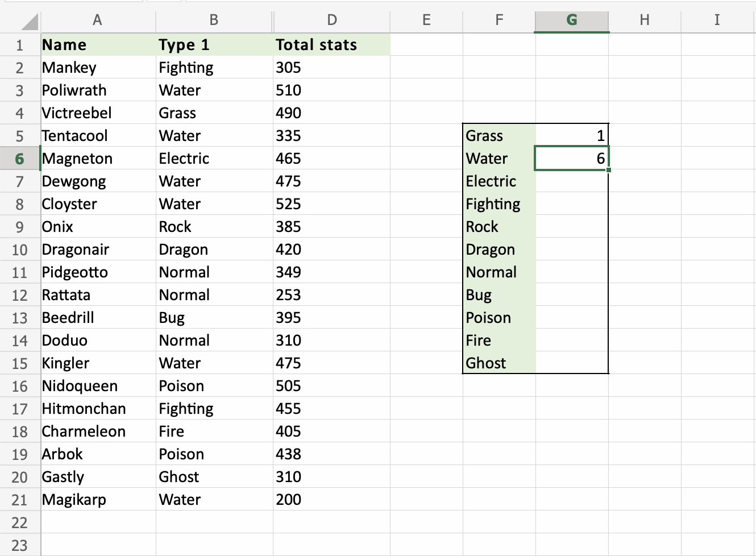
Task: Select column D header
Action: pyautogui.click(x=332, y=20)
